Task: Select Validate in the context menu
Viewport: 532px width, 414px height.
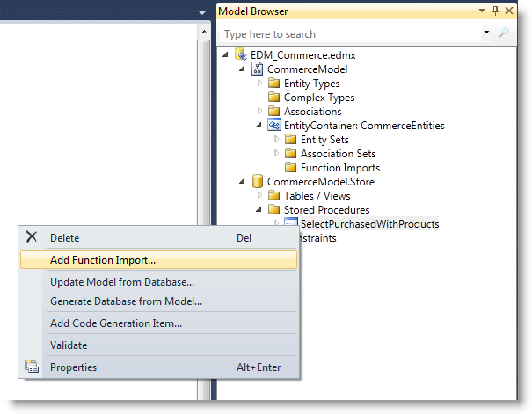Action: point(69,345)
